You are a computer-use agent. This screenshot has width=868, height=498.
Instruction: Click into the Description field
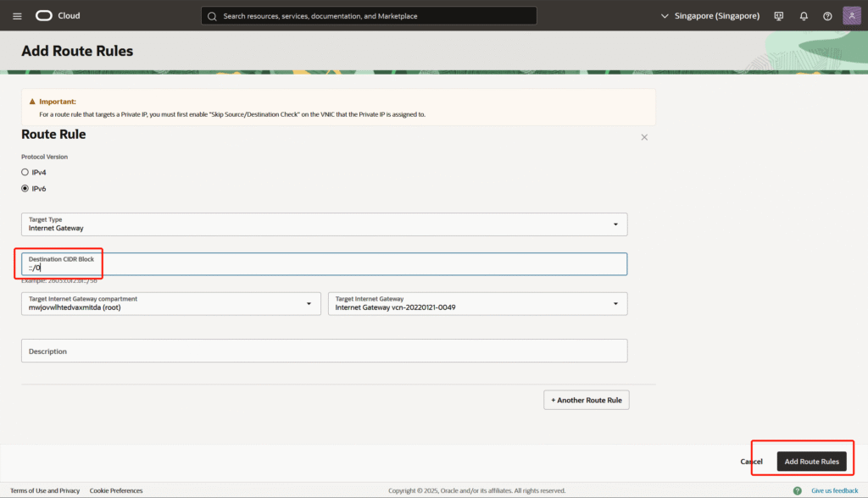point(324,351)
